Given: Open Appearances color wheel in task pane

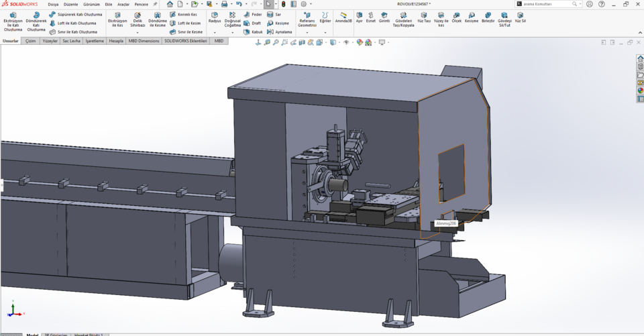Looking at the screenshot, I should (640, 91).
